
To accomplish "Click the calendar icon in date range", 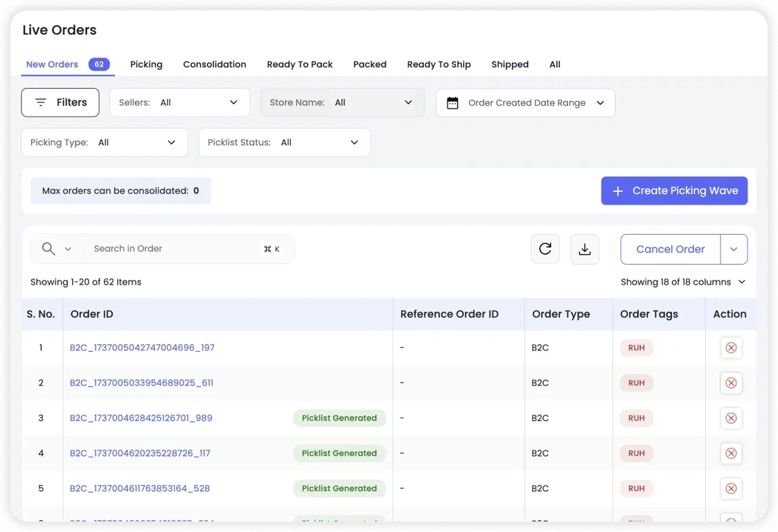I will click(452, 103).
